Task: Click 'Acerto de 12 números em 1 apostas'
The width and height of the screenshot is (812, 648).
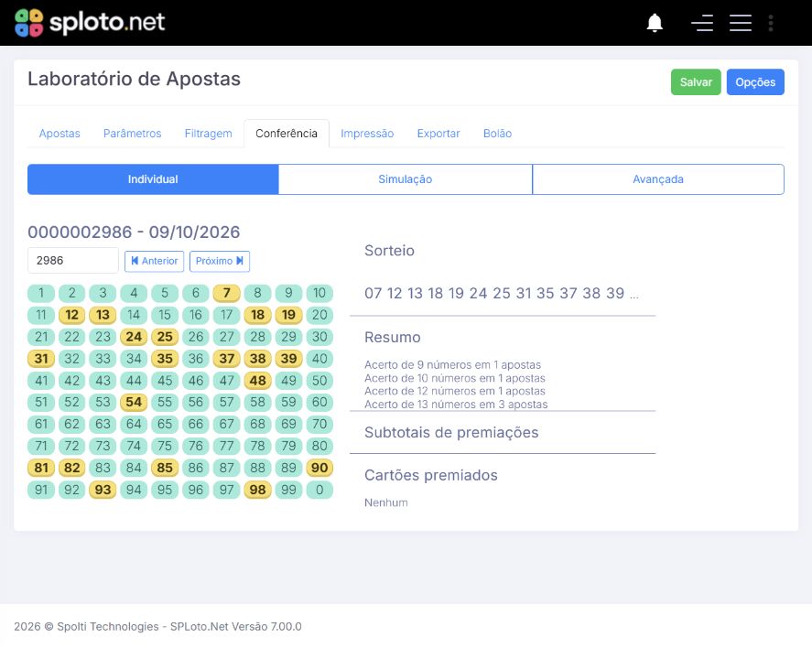Action: tap(455, 392)
